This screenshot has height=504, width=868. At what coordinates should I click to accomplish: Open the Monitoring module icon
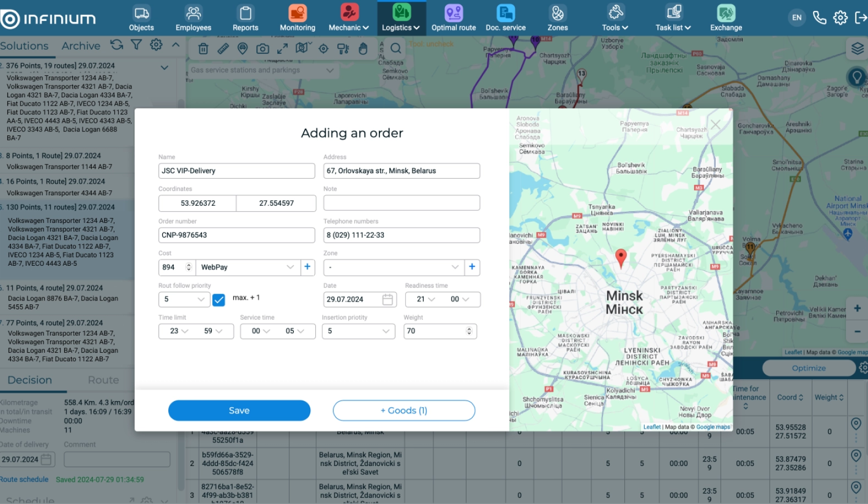297,13
